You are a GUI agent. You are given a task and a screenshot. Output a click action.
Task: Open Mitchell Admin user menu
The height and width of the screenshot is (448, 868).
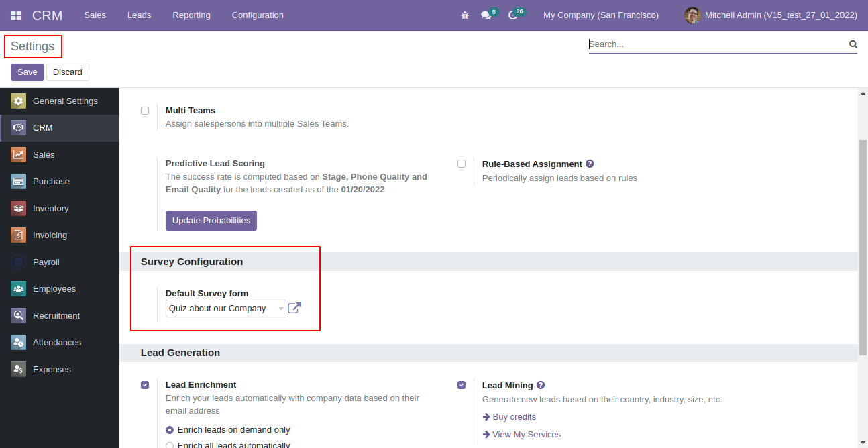(x=771, y=15)
